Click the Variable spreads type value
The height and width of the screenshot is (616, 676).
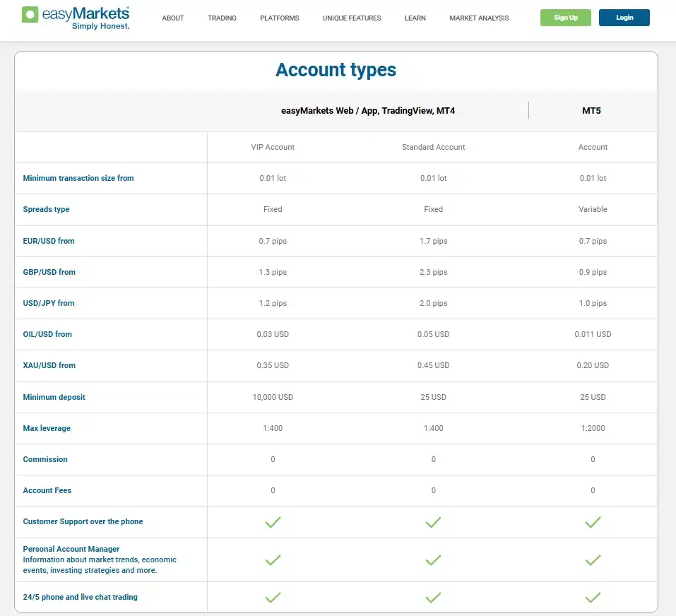click(593, 209)
